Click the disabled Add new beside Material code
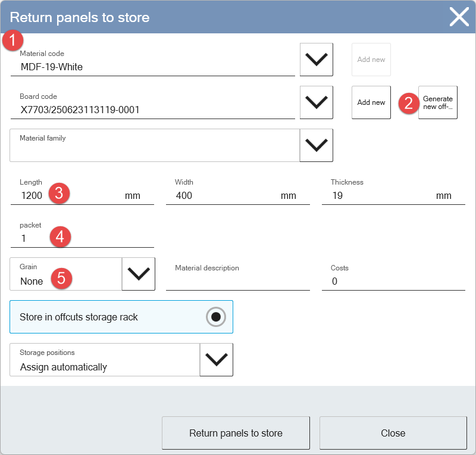 [371, 60]
